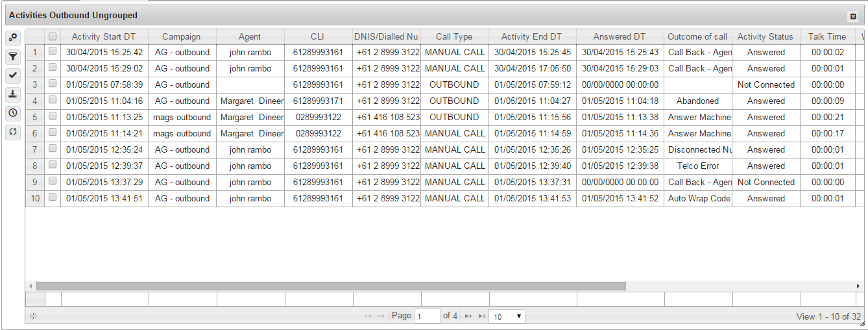Sort by Activity Start DT column header
Viewport: 868px width, 330px height.
point(104,37)
